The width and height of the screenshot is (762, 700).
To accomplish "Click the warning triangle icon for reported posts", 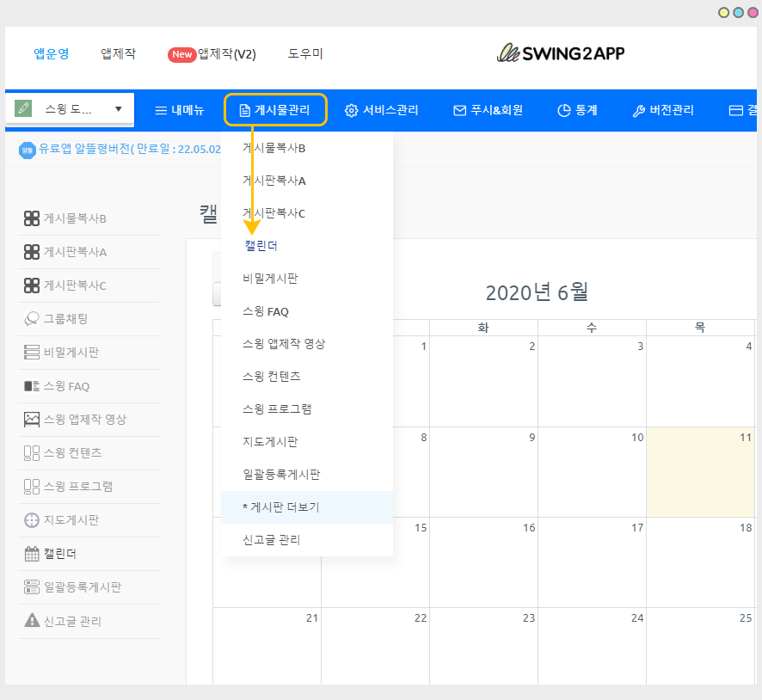I will (x=32, y=621).
